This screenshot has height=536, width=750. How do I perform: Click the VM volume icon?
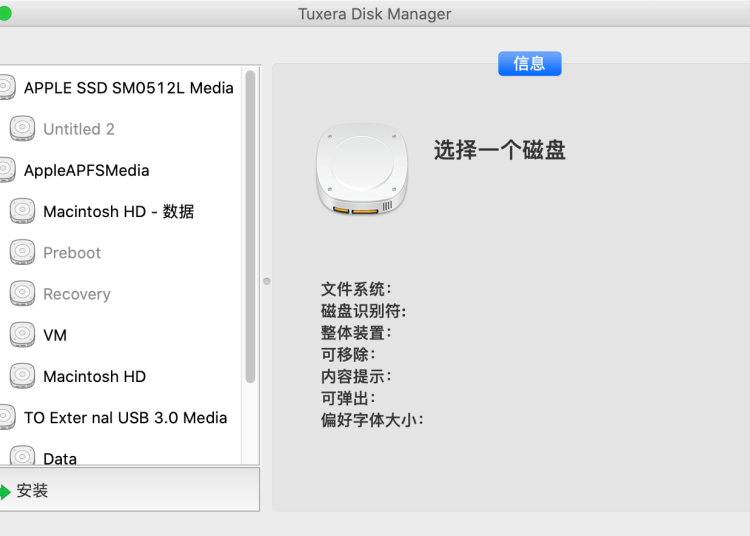(x=22, y=335)
